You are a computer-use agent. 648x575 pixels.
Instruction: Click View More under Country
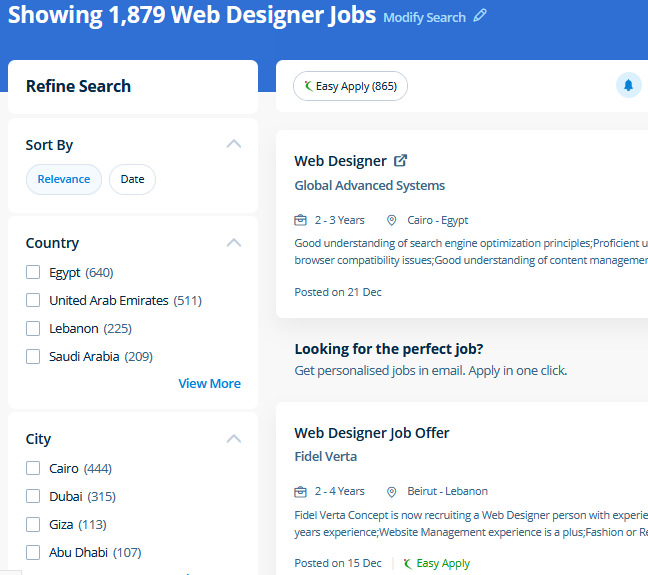pos(209,383)
